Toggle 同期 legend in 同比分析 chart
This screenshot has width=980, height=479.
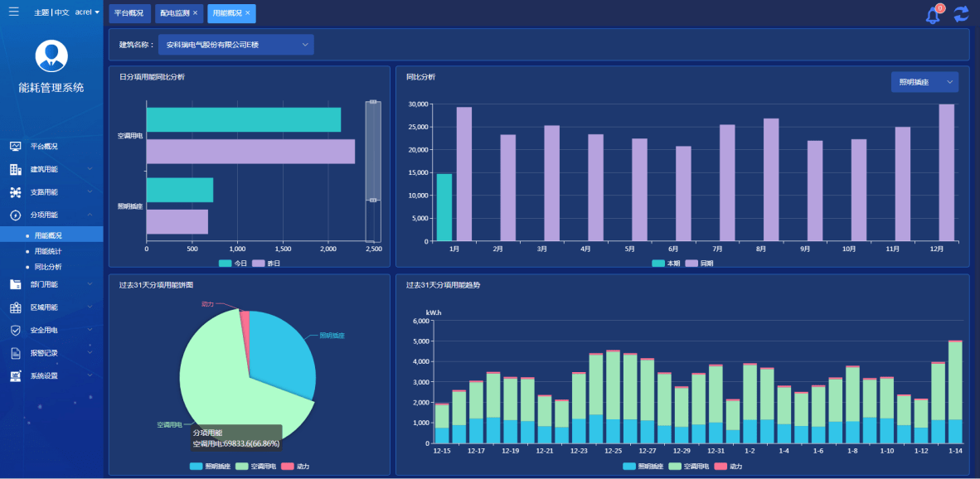700,263
